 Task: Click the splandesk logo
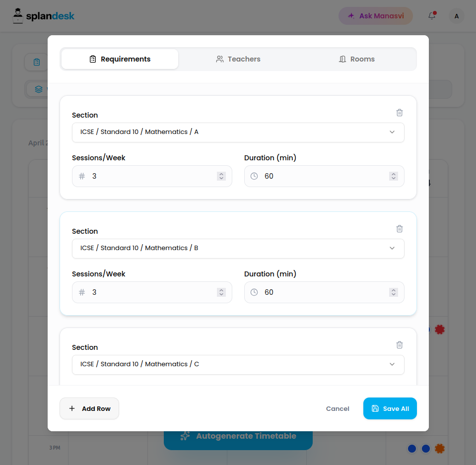tap(43, 16)
